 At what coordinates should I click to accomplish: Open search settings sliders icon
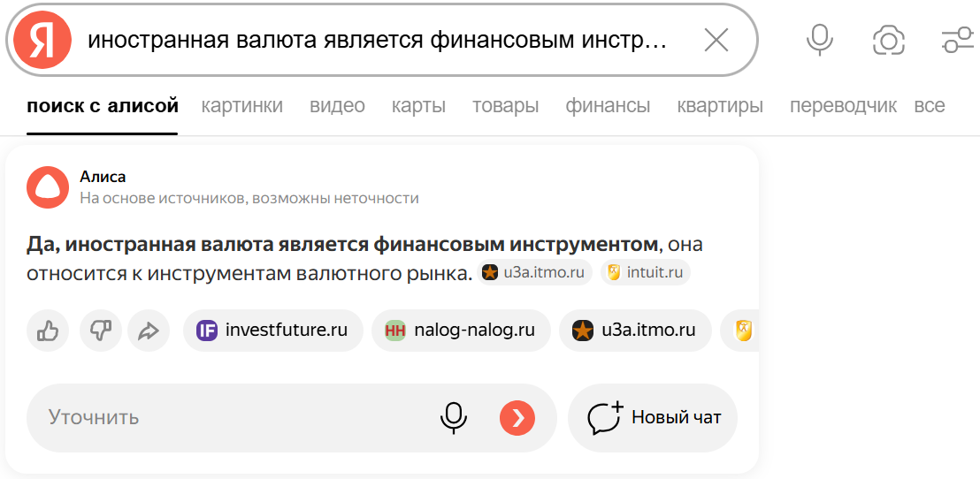pyautogui.click(x=958, y=42)
